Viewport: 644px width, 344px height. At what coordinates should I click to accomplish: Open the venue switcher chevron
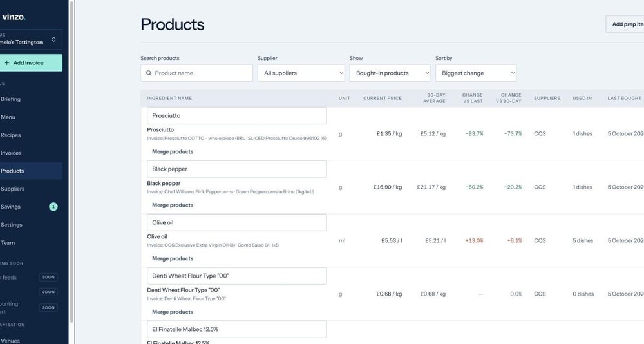tap(53, 39)
